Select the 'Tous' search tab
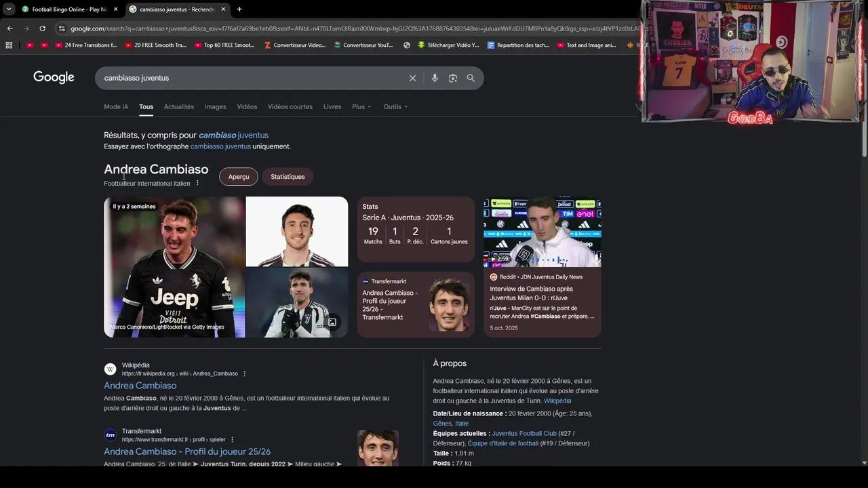 [146, 106]
